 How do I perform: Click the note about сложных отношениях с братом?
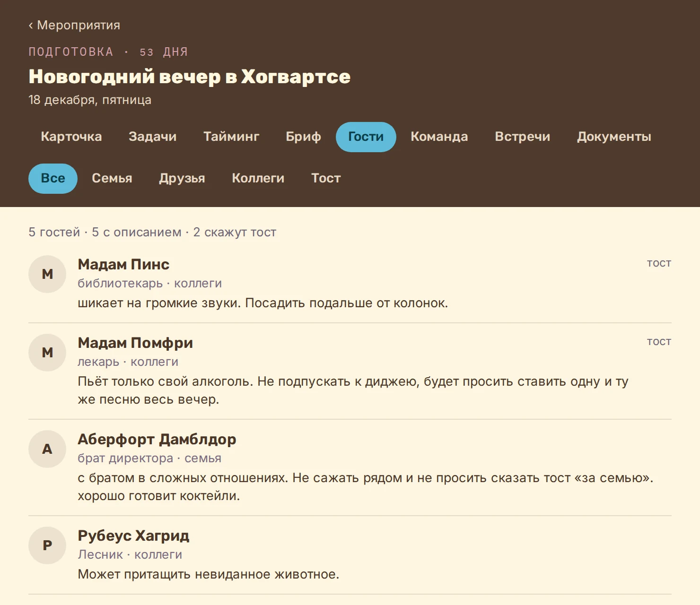click(x=366, y=487)
